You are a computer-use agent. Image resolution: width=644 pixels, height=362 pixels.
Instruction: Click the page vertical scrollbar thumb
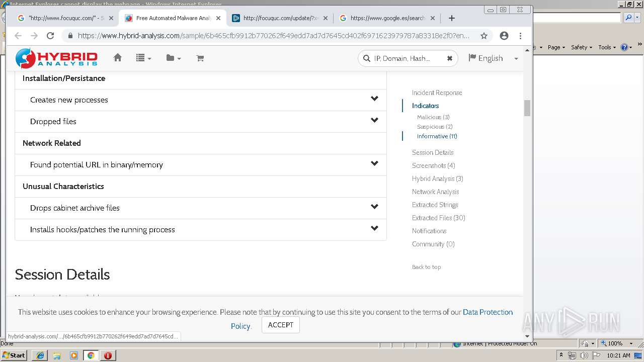[x=527, y=108]
